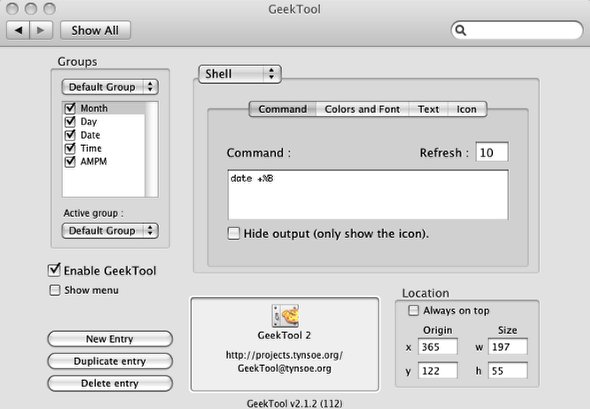
Task: Click the Origin y field
Action: tap(438, 371)
